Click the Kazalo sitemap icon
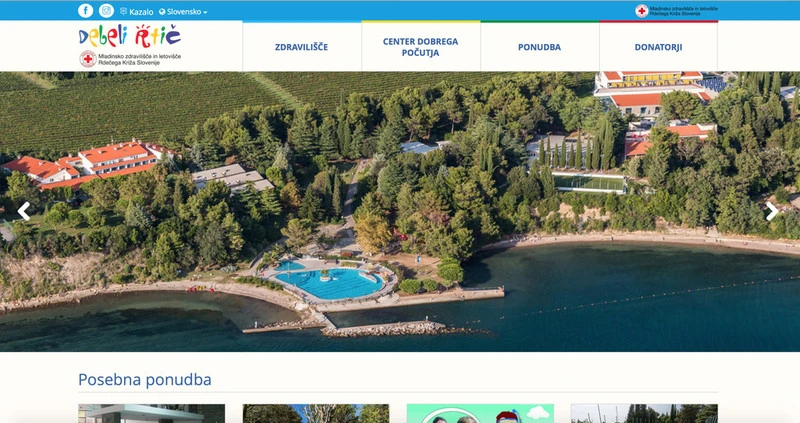The height and width of the screenshot is (423, 800). pyautogui.click(x=123, y=11)
